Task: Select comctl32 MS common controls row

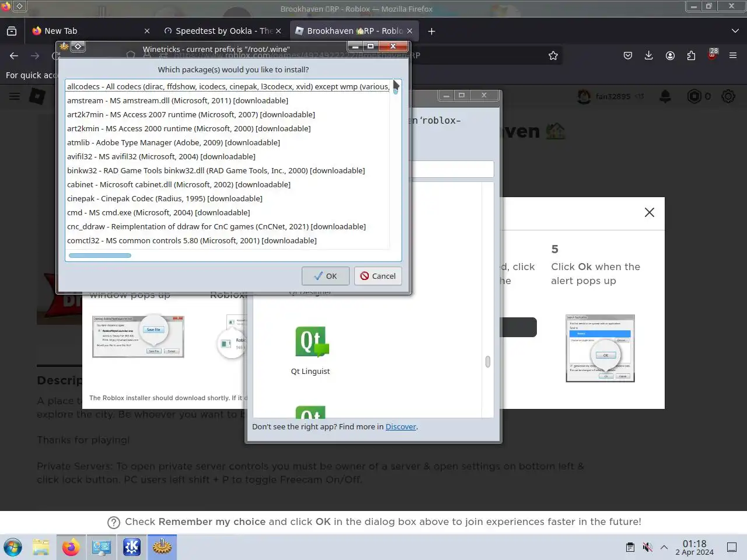Action: 228,240
